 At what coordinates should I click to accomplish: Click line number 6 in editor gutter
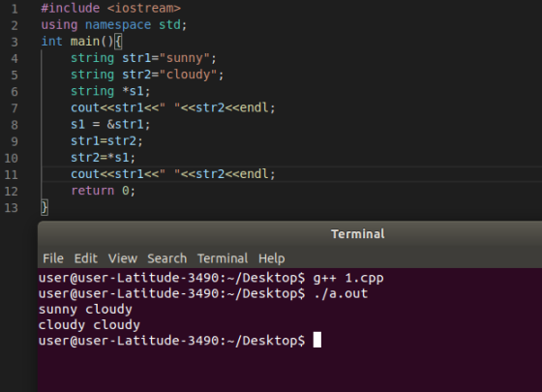click(x=15, y=92)
